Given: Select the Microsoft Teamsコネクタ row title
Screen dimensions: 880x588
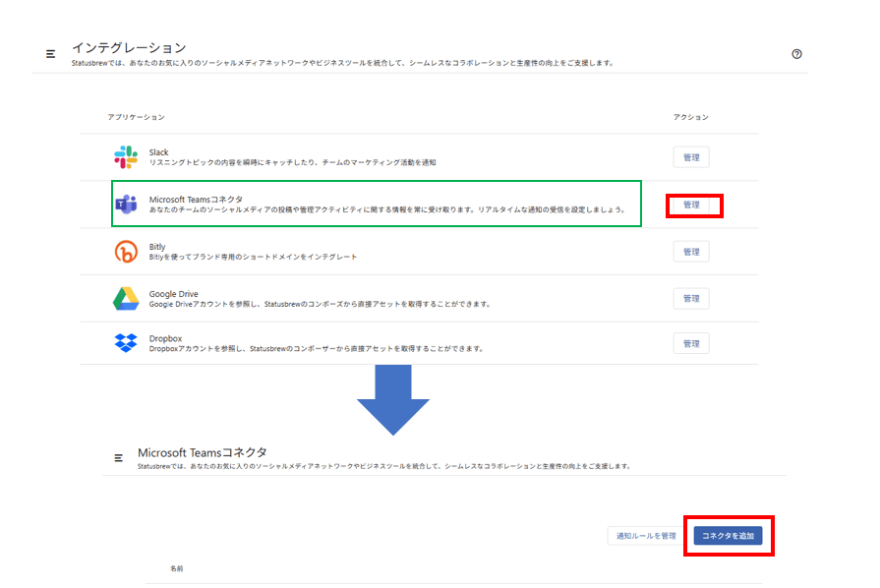Looking at the screenshot, I should click(196, 199).
